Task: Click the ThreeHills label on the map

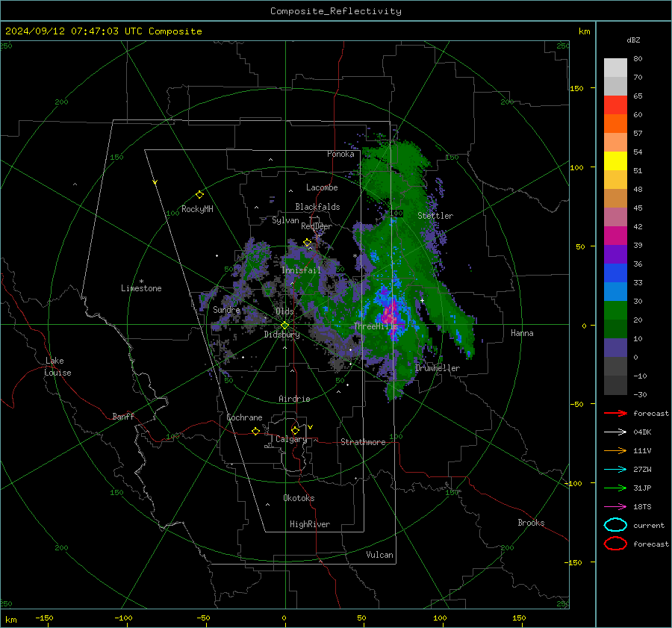Action: pos(376,326)
